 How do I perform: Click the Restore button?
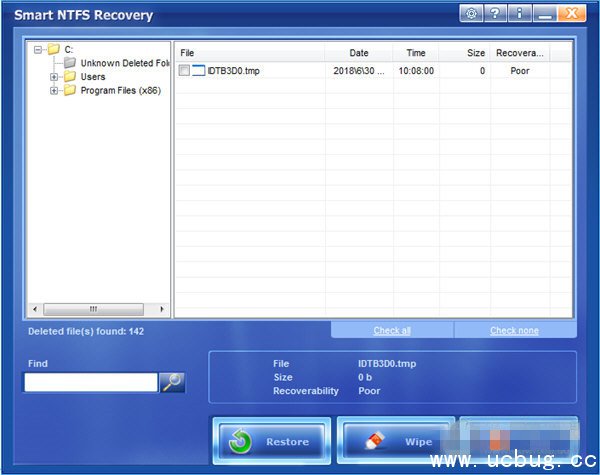(271, 441)
